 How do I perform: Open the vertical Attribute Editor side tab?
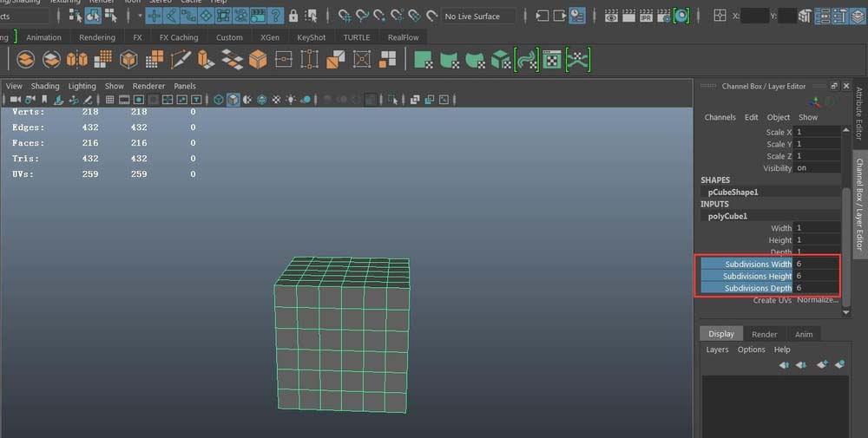pos(859,113)
